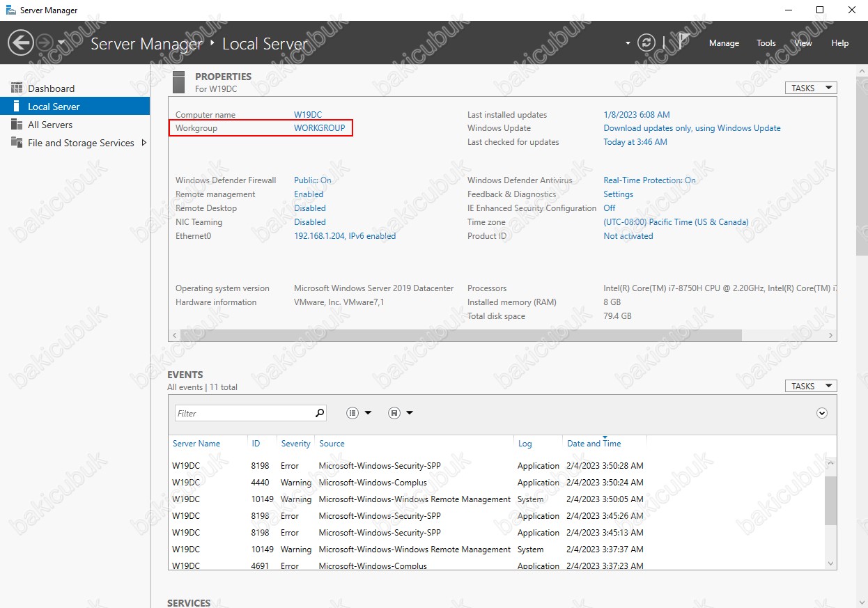
Task: Select the event logged at 3:45:26 AM
Action: tap(497, 516)
